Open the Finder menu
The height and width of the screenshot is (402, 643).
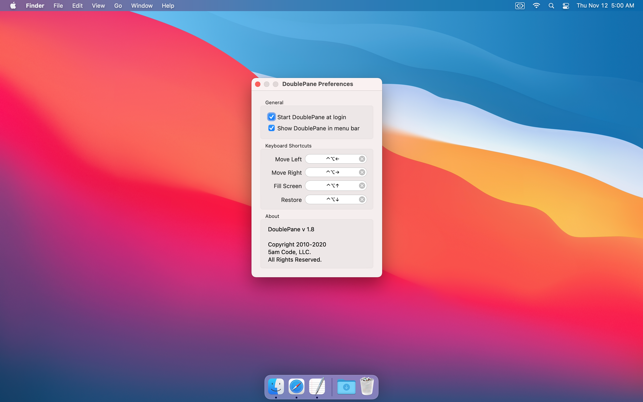pos(35,6)
